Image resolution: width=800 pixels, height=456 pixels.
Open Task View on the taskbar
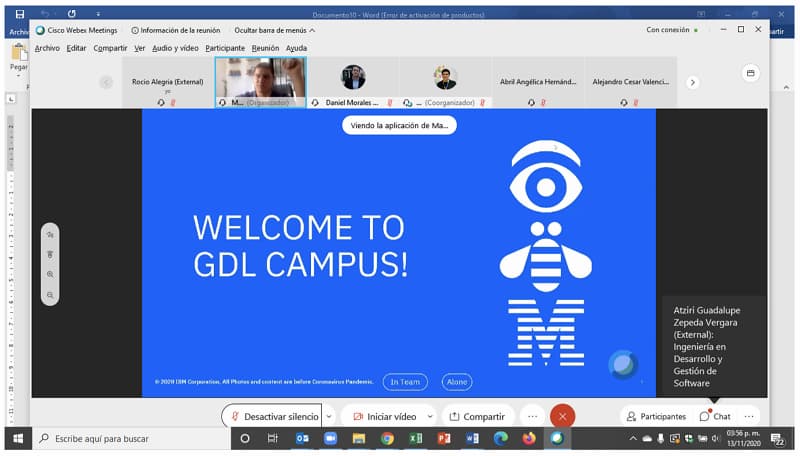[x=272, y=438]
